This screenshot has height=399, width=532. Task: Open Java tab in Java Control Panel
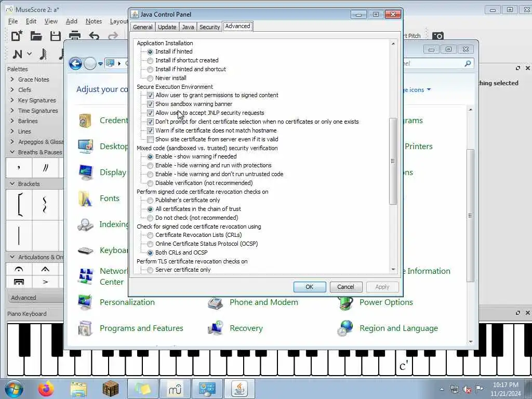(188, 27)
